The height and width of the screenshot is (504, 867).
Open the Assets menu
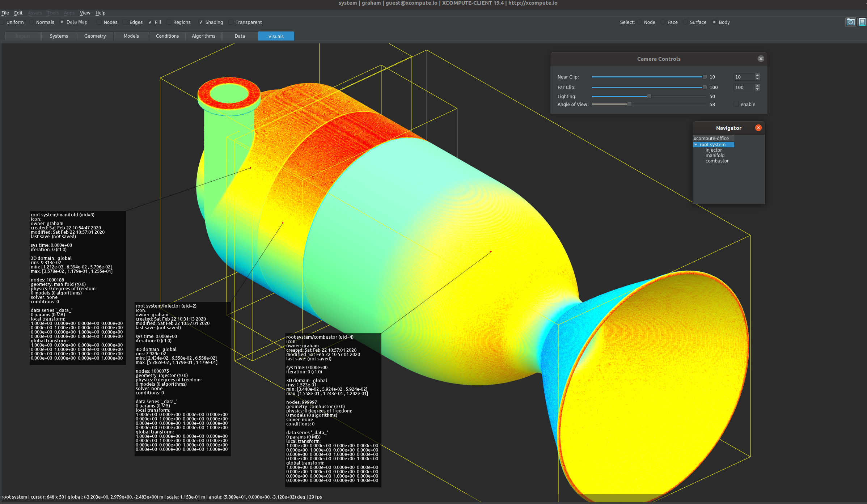[35, 13]
